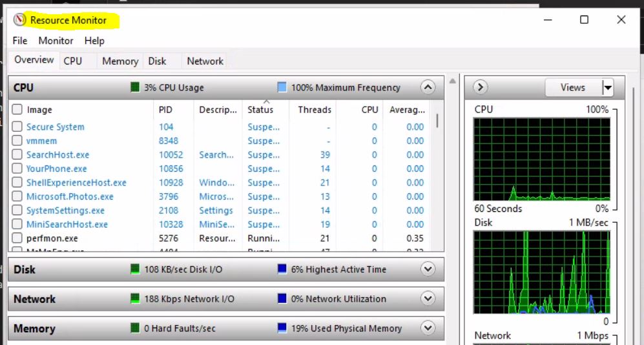Click the green Network I/O indicator square
Viewport: 644px width, 345px height.
135,298
